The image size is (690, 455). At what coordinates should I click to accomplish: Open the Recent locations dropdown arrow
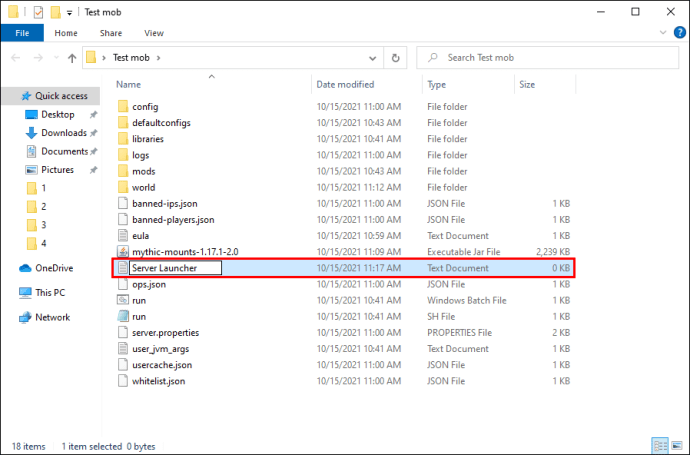(x=56, y=58)
